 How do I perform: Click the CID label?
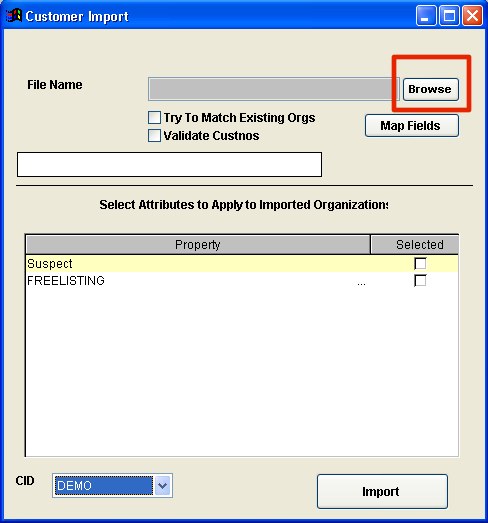coord(25,481)
